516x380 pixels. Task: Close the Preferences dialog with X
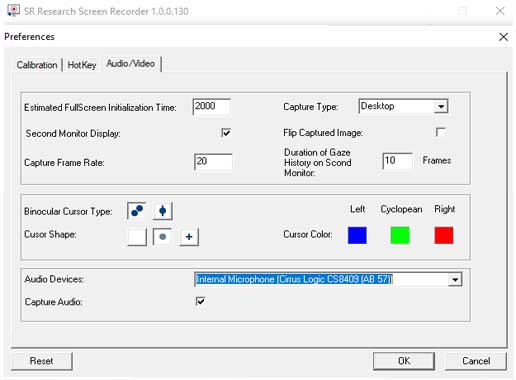pyautogui.click(x=503, y=37)
